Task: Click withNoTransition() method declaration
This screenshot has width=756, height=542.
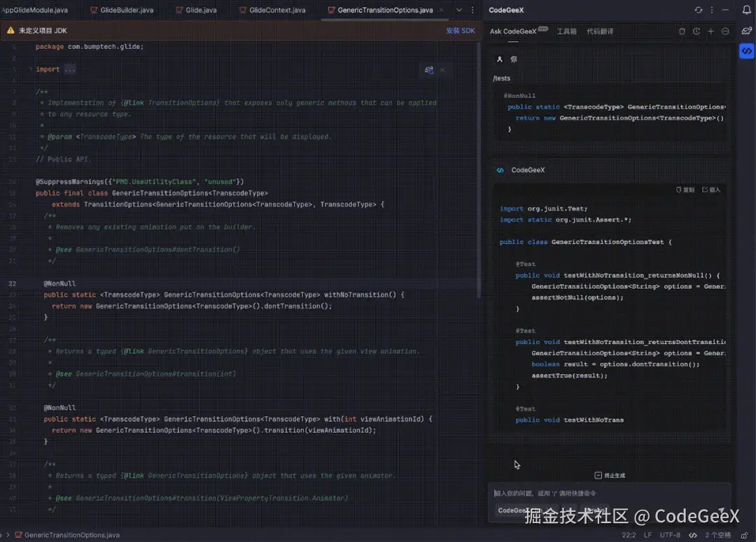Action: (224, 295)
